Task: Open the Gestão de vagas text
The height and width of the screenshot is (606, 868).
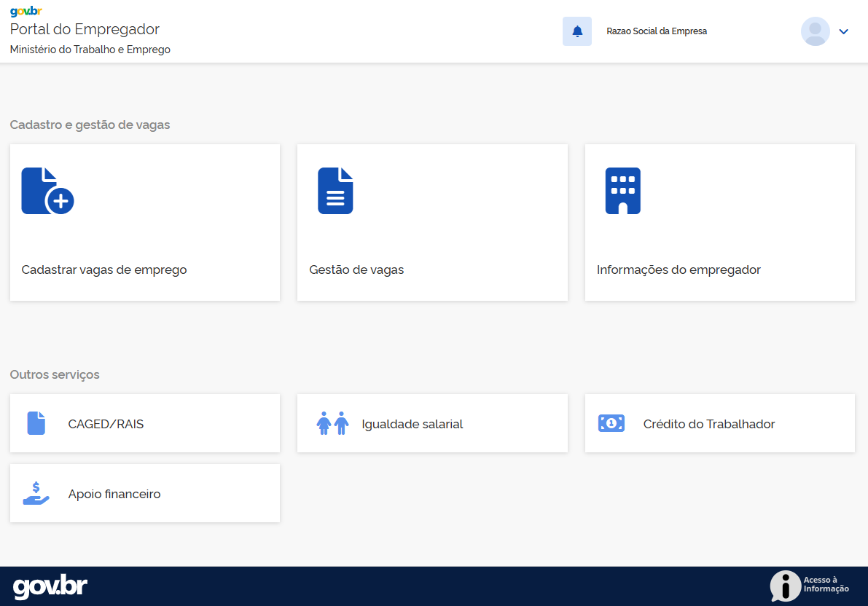Action: coord(356,269)
